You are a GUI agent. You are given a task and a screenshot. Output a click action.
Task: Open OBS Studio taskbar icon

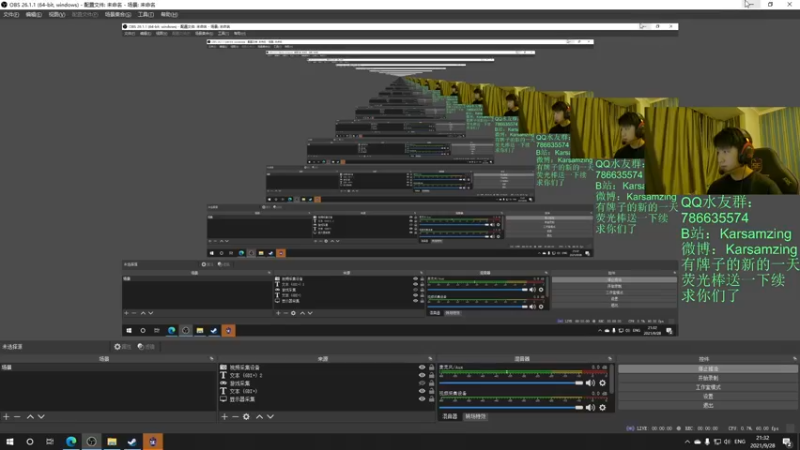91,442
